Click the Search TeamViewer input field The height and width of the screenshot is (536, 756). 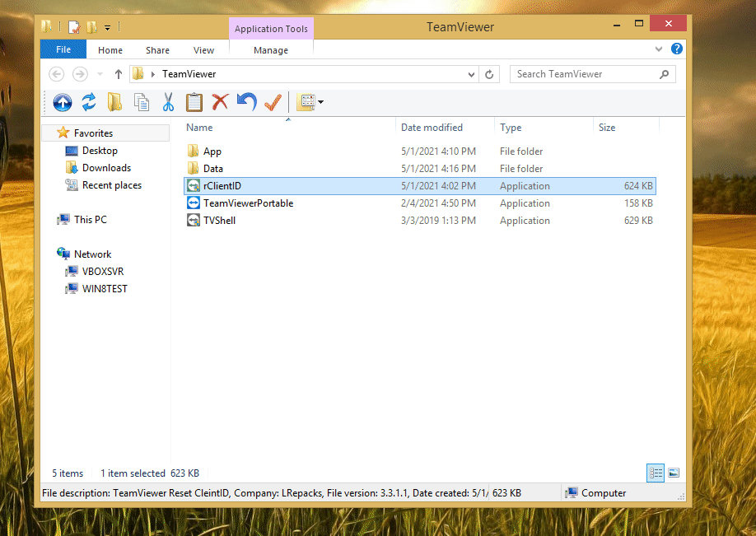tap(593, 74)
